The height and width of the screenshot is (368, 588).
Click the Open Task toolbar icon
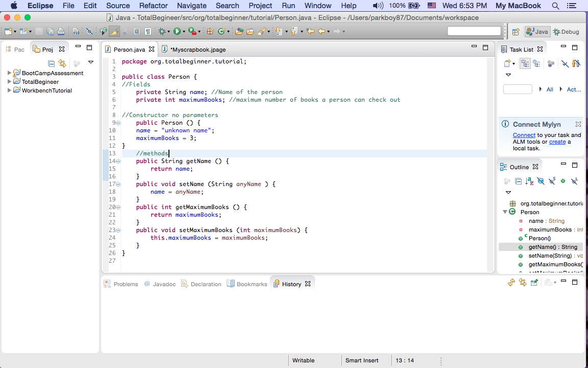[x=250, y=32]
